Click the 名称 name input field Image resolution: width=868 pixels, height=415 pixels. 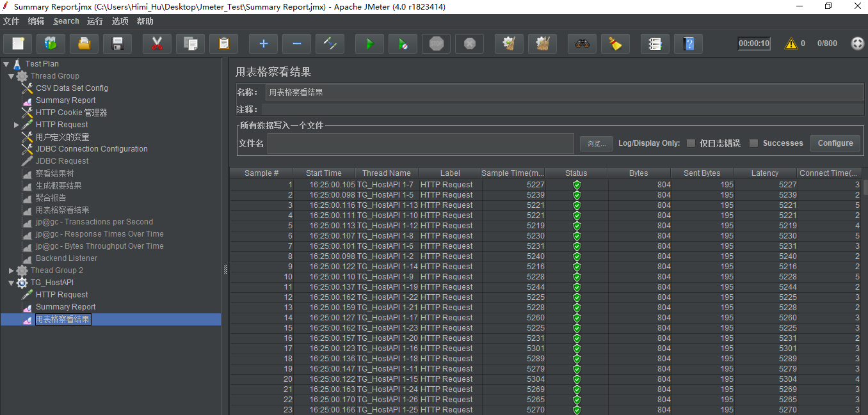[565, 92]
